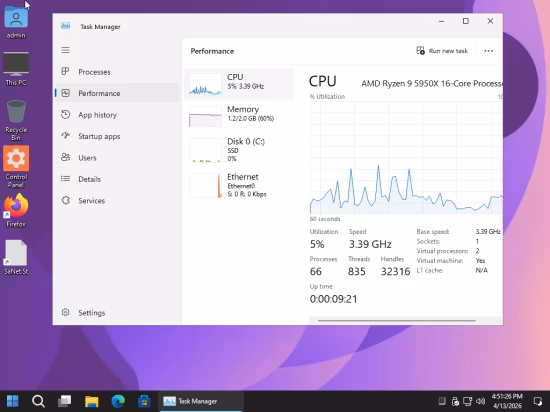
Task: Select the Ethernet performance resource
Action: (239, 185)
